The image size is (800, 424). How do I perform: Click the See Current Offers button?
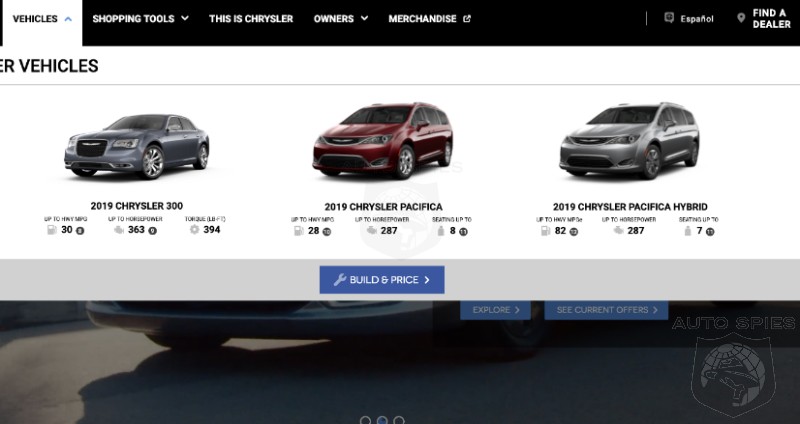pos(606,310)
